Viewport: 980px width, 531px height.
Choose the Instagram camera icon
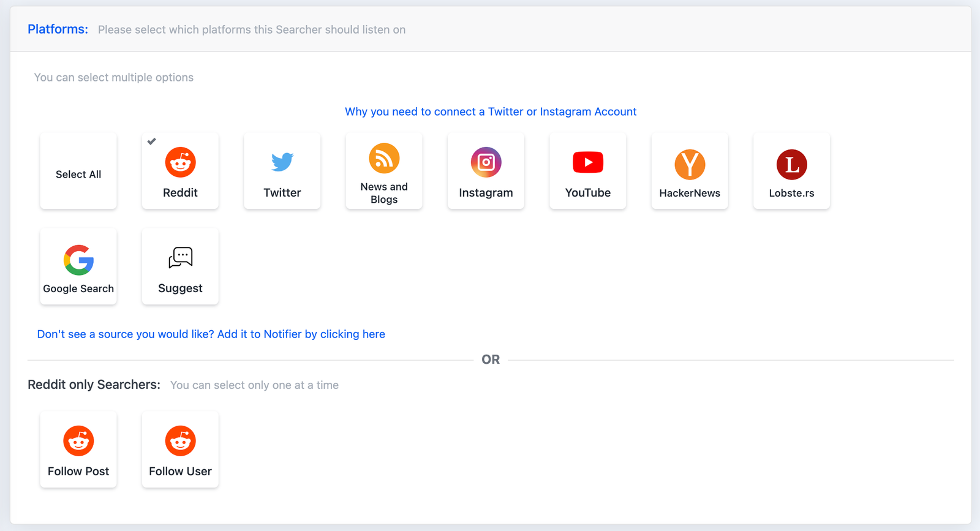tap(486, 162)
